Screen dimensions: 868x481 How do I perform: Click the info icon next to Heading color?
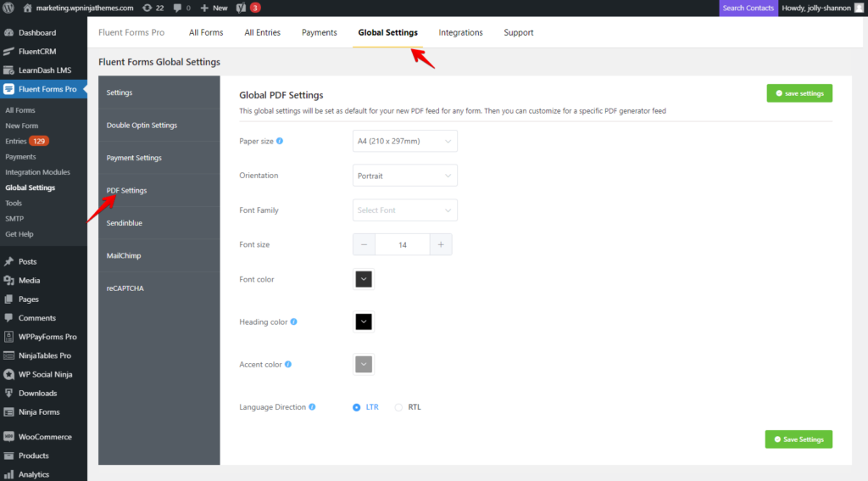(294, 322)
